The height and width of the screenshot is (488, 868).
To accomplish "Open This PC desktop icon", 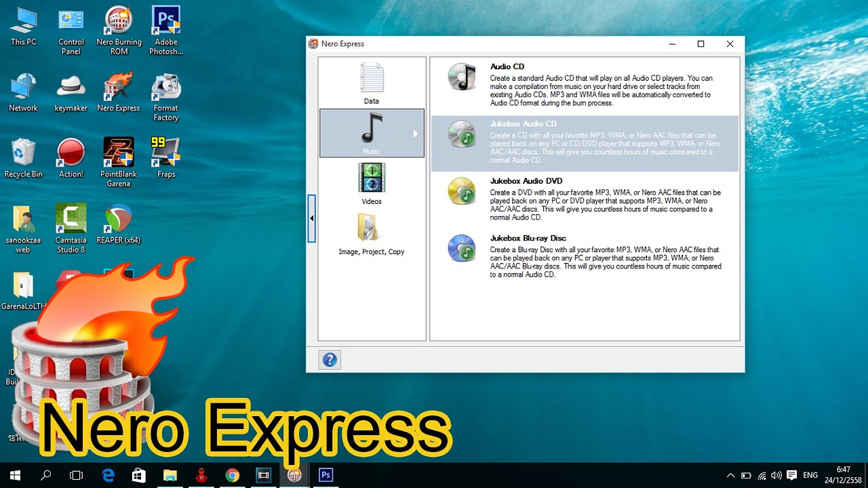I will [x=24, y=27].
